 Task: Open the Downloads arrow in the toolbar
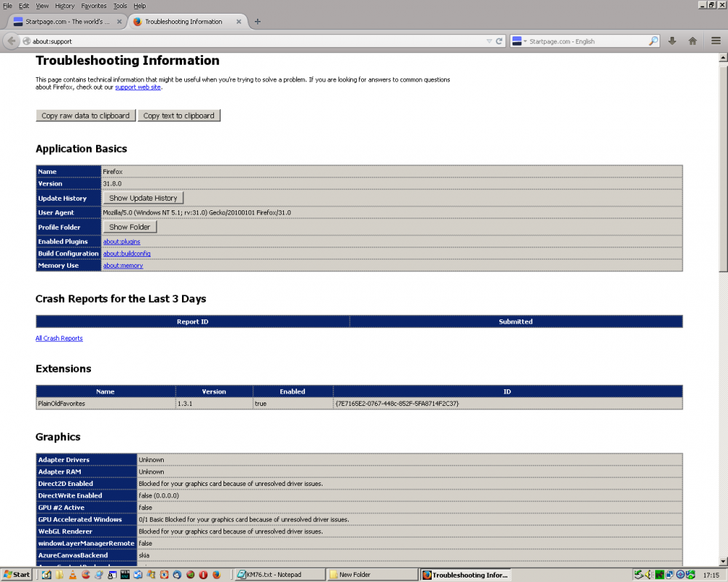[672, 41]
